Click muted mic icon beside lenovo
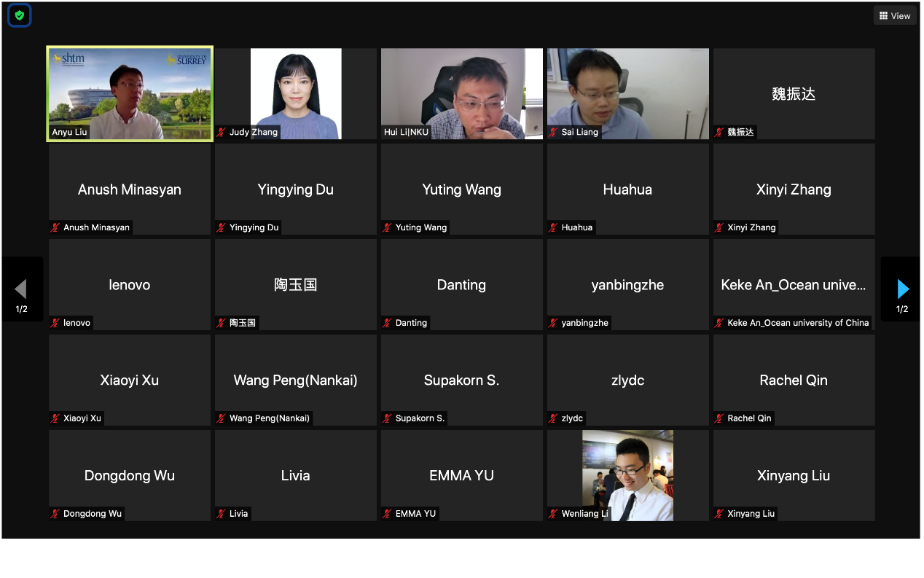Image resolution: width=924 pixels, height=578 pixels. pyautogui.click(x=55, y=323)
